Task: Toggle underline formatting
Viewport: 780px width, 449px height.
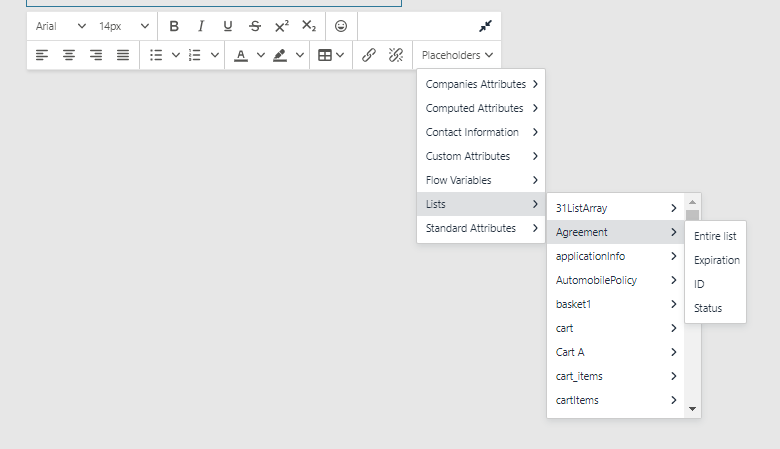Action: (227, 26)
